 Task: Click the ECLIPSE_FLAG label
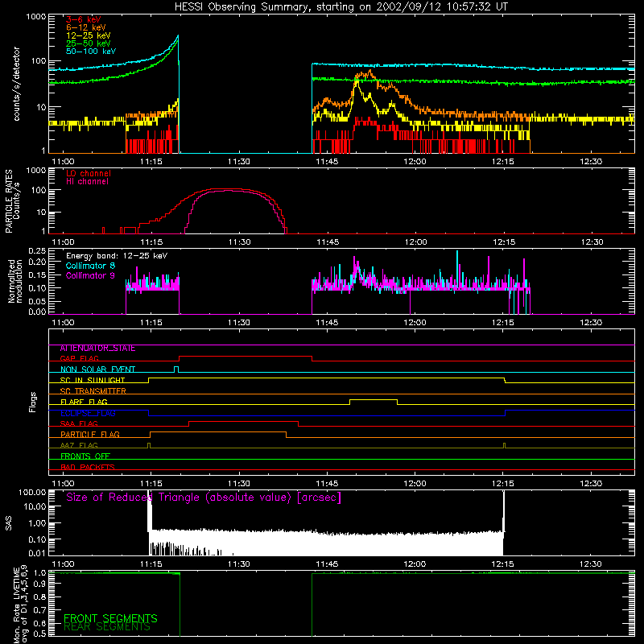pyautogui.click(x=88, y=413)
